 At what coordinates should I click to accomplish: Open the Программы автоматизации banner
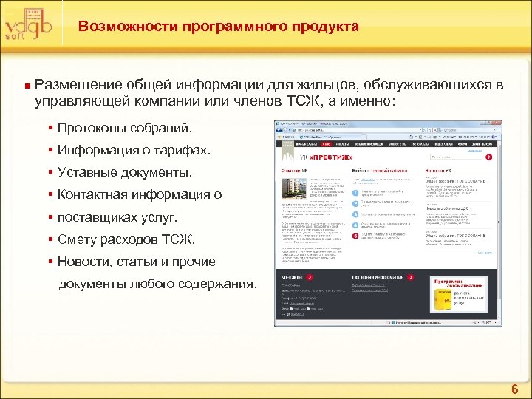[x=459, y=294]
